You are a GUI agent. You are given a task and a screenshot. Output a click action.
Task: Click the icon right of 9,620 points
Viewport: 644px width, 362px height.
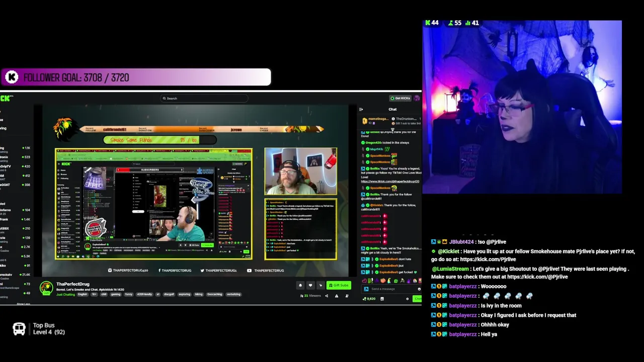[x=382, y=299]
